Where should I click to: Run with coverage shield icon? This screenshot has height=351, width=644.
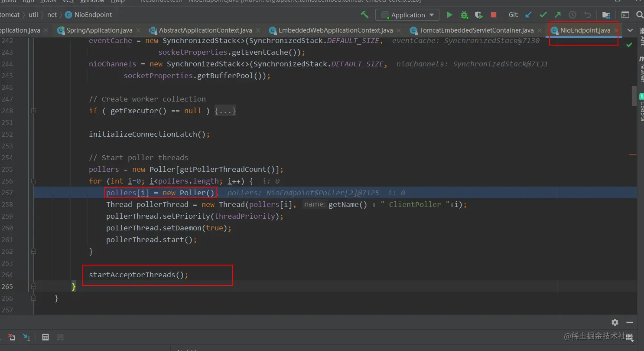click(479, 15)
